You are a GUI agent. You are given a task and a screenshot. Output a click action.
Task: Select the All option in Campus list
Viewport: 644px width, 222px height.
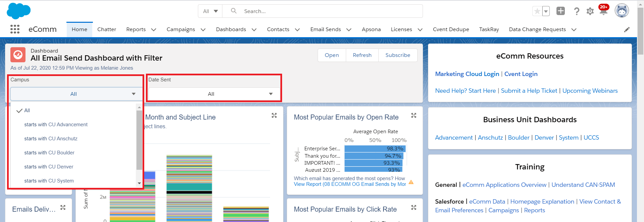point(73,110)
